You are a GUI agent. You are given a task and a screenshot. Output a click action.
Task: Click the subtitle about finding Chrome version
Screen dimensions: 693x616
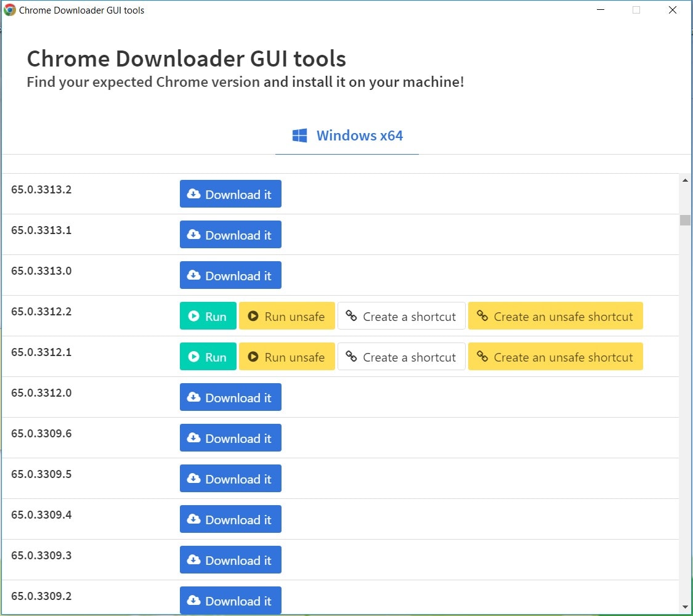click(x=245, y=82)
